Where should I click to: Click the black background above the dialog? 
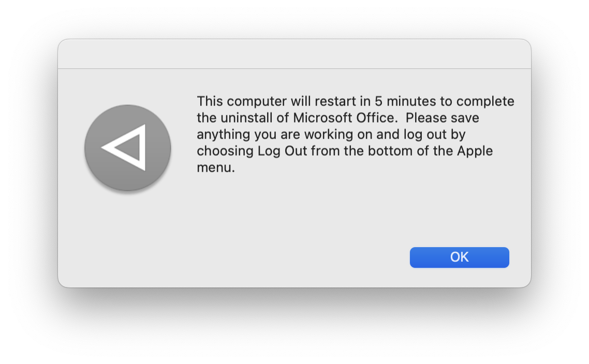pos(294,19)
